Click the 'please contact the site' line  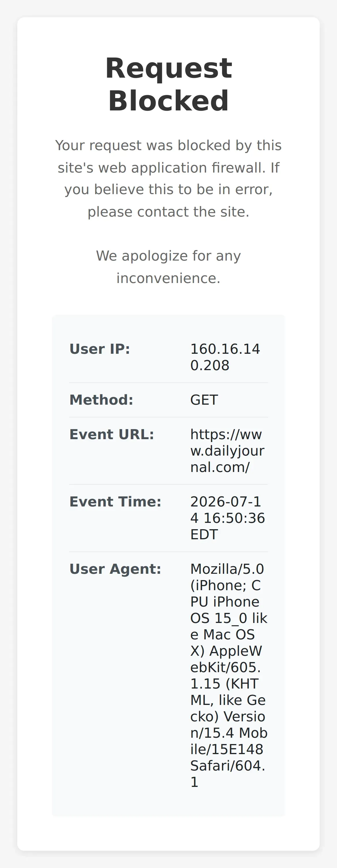tap(168, 212)
